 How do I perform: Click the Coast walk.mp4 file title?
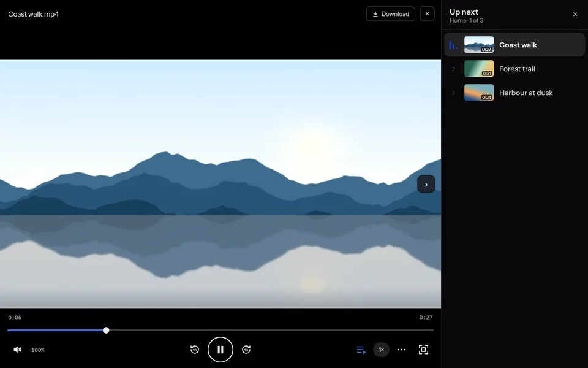pyautogui.click(x=33, y=14)
